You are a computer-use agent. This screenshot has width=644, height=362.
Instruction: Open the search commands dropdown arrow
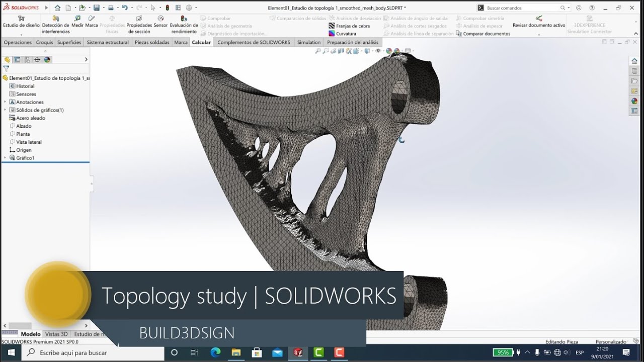(569, 8)
